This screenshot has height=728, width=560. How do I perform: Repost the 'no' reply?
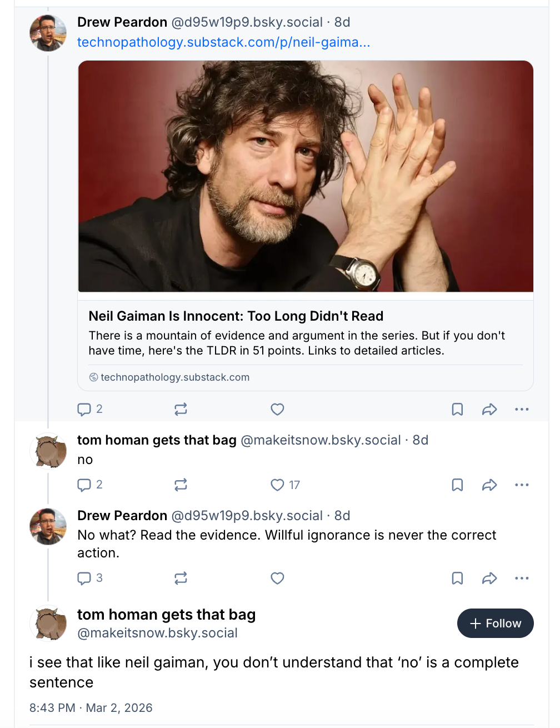(x=181, y=485)
